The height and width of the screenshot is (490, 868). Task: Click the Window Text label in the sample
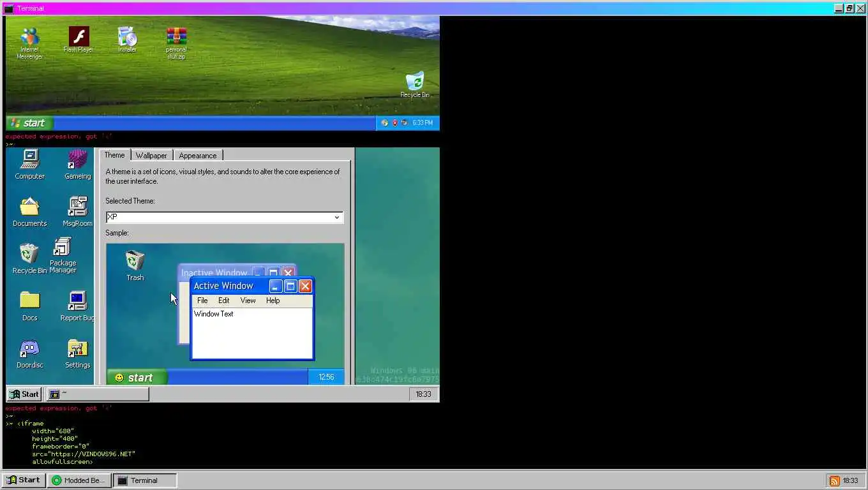(x=213, y=314)
